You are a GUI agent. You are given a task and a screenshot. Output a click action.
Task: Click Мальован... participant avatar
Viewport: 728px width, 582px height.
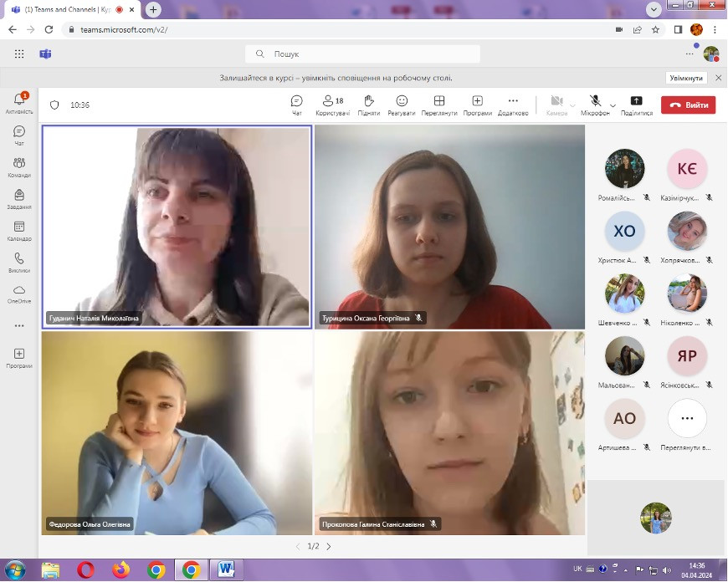pyautogui.click(x=624, y=356)
